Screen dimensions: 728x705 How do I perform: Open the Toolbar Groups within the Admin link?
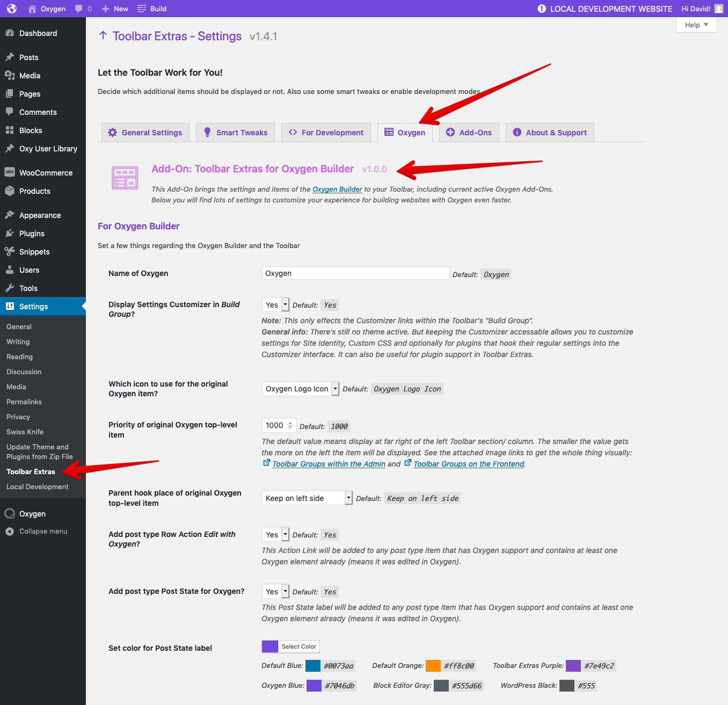[x=329, y=464]
